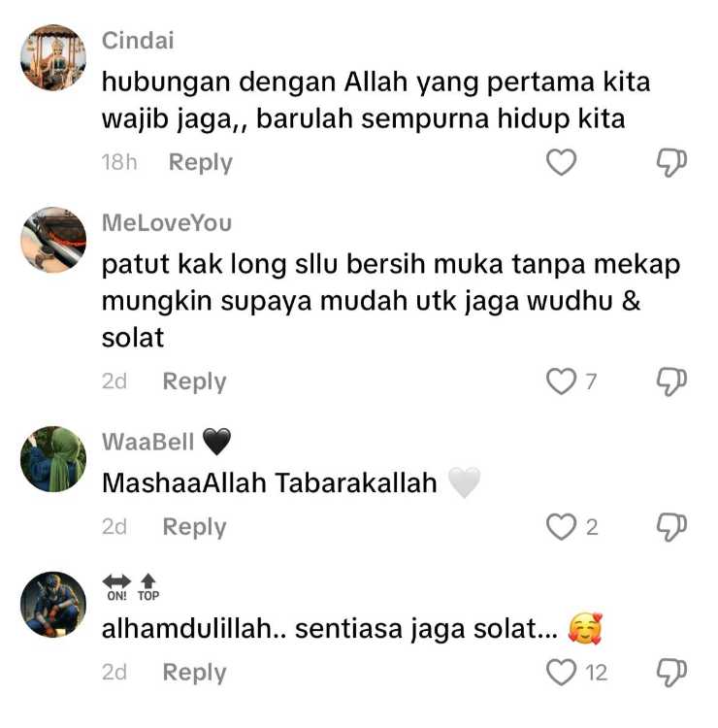Open Cindai's profile picture
This screenshot has height=728, width=718.
(x=53, y=57)
